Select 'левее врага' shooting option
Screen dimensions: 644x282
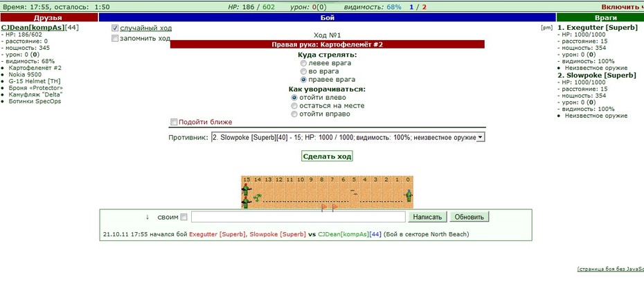tap(303, 63)
